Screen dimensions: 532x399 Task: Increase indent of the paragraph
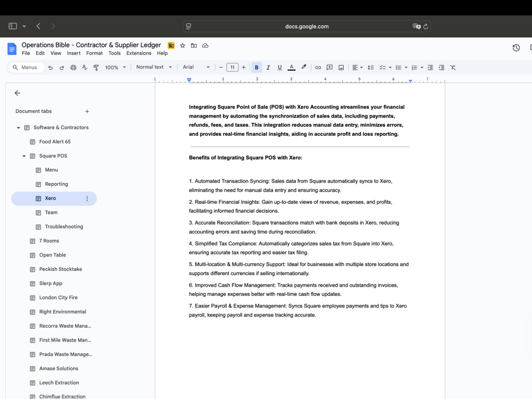tap(442, 68)
